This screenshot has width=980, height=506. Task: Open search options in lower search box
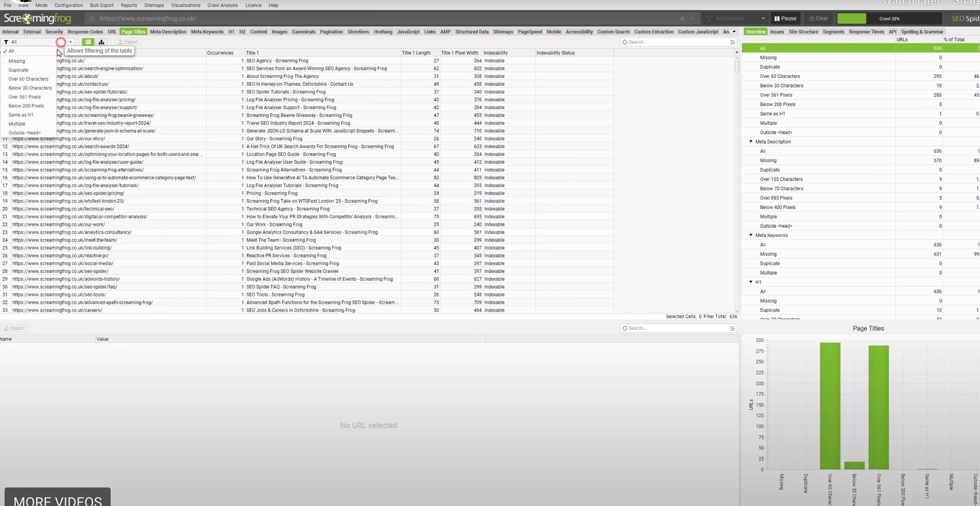[732, 328]
